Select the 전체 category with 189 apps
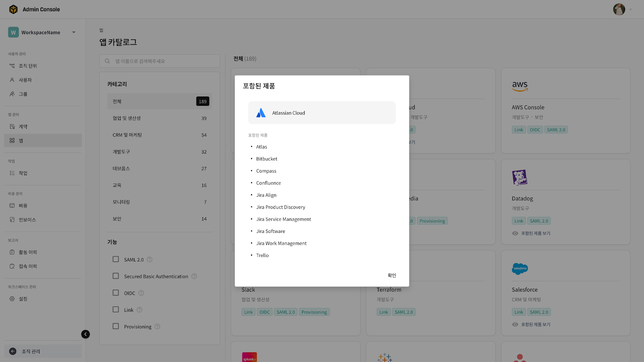 point(159,101)
